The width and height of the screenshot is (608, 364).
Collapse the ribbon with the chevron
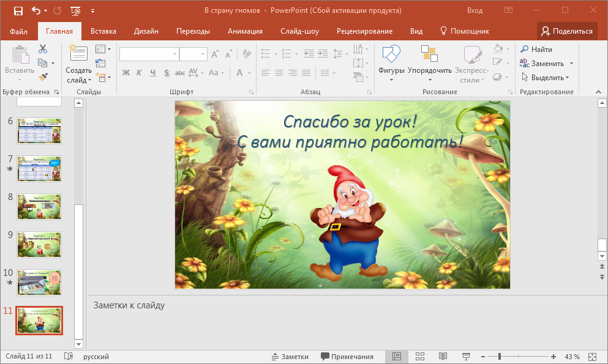pos(598,92)
